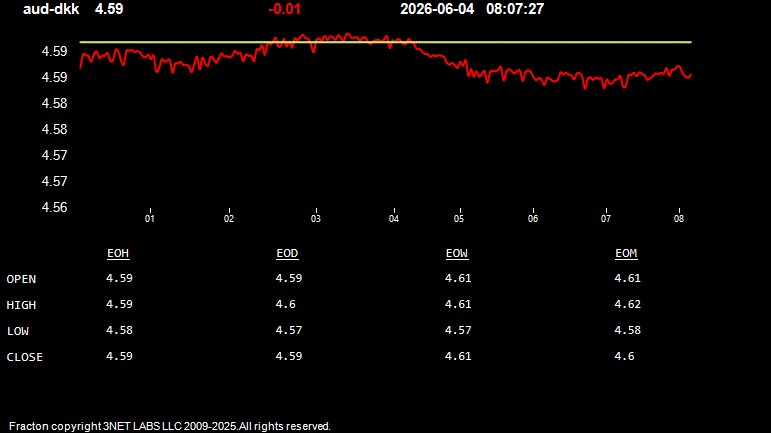Click the LOW row label
Viewport: 771px width, 433px height.
coord(18,331)
